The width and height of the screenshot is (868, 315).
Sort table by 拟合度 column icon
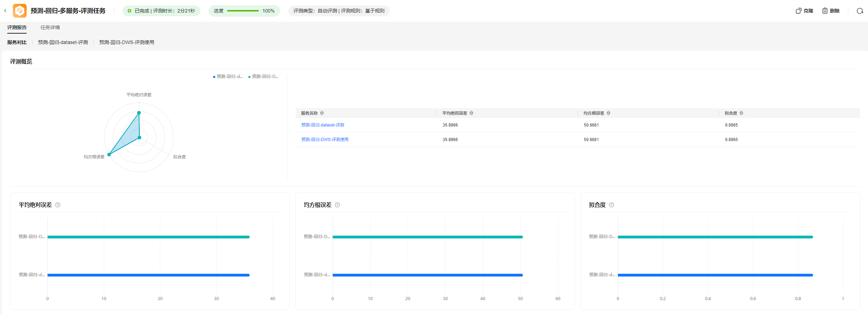click(741, 113)
